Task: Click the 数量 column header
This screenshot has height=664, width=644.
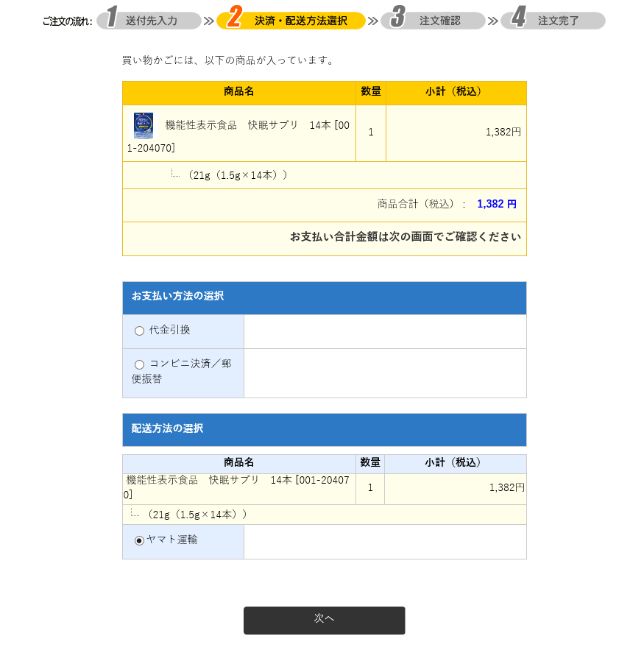Action: coord(369,93)
